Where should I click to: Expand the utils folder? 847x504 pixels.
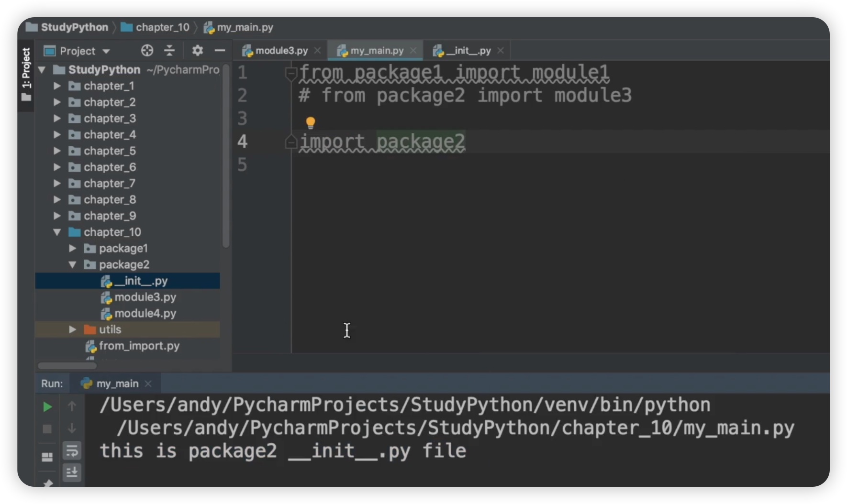pos(72,329)
